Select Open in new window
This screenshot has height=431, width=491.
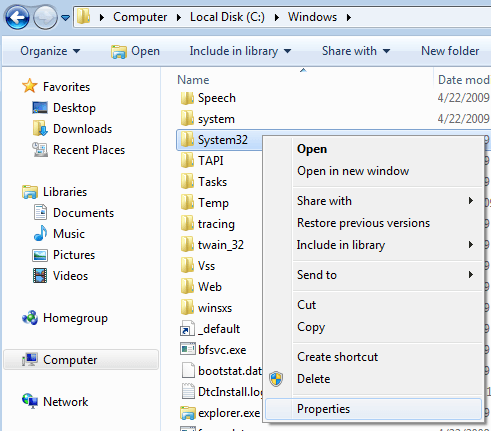[353, 171]
